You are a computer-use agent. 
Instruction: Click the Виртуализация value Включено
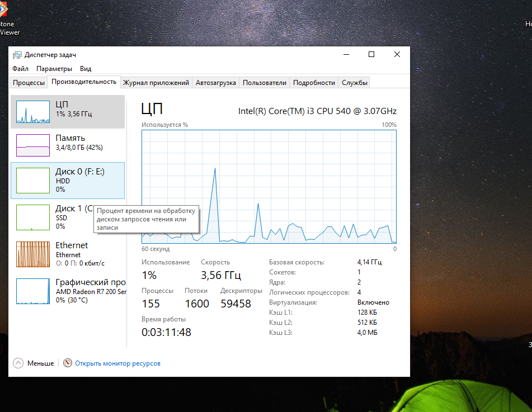[373, 302]
